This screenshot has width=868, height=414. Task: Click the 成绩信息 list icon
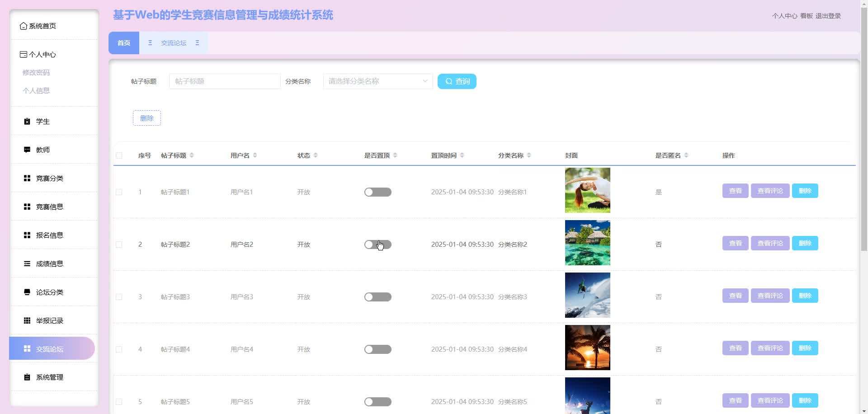point(27,264)
